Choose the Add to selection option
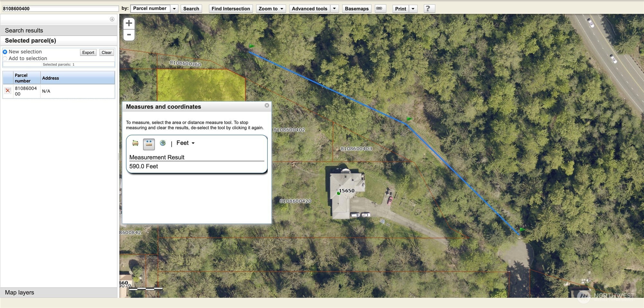 pos(5,59)
